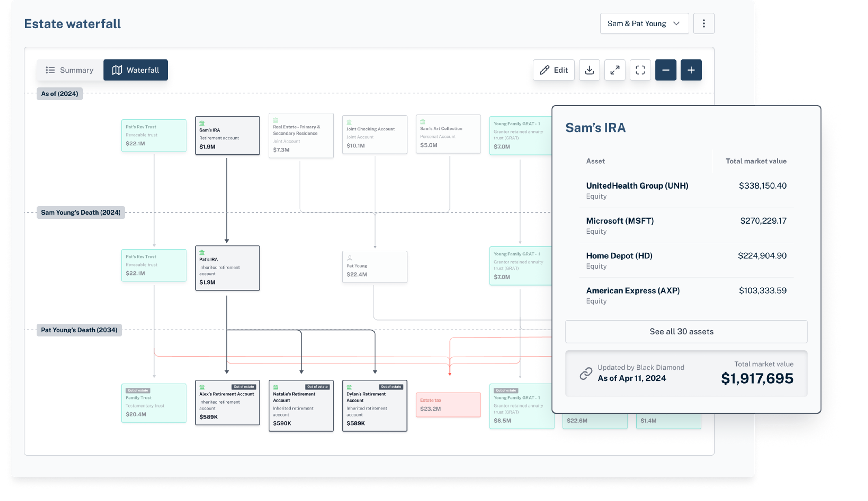This screenshot has height=501, width=868.
Task: Click the zoom in plus icon
Action: (x=691, y=70)
